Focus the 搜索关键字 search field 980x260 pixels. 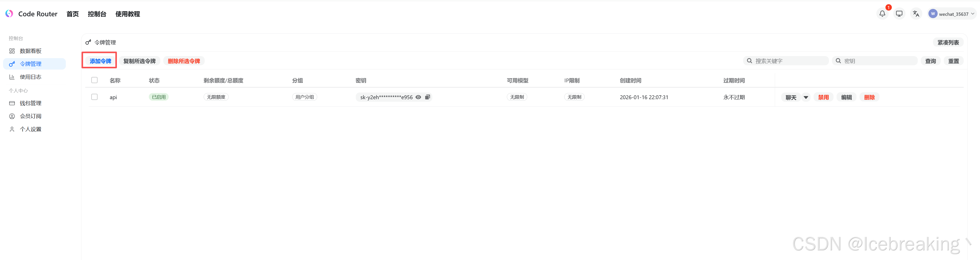point(786,61)
